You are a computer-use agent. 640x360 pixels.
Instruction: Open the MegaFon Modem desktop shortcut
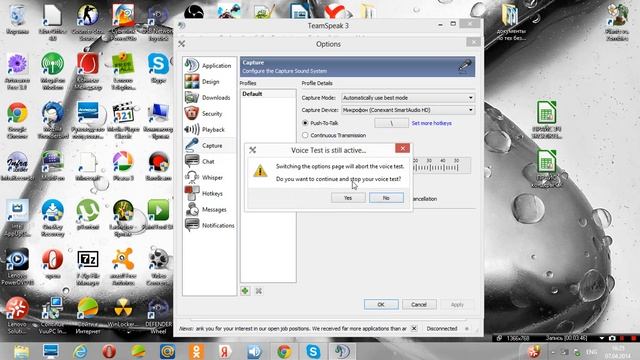[53, 71]
